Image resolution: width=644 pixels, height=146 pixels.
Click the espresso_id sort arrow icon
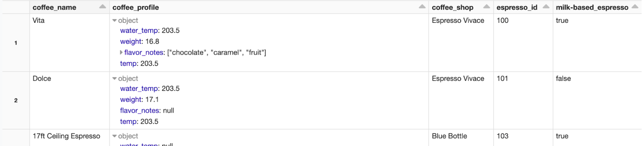pos(546,7)
